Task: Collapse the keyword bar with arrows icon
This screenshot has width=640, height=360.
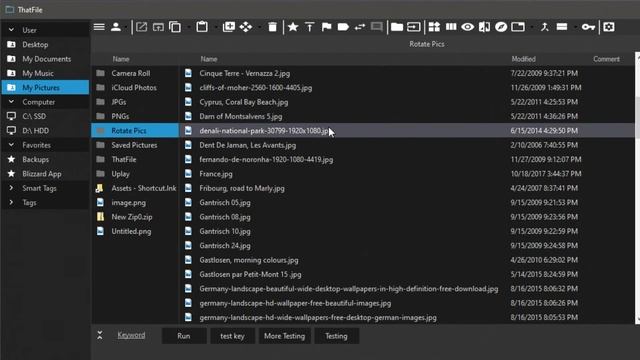Action: pos(100,336)
